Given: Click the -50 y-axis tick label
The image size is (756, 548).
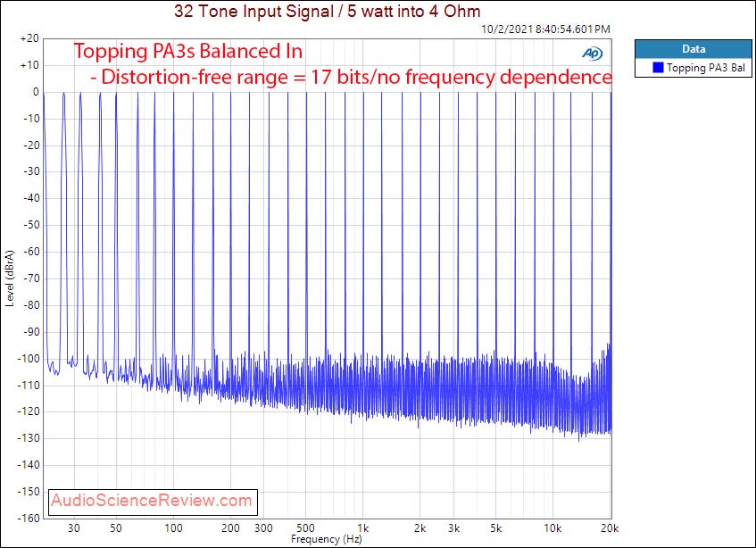Looking at the screenshot, I should coord(31,225).
